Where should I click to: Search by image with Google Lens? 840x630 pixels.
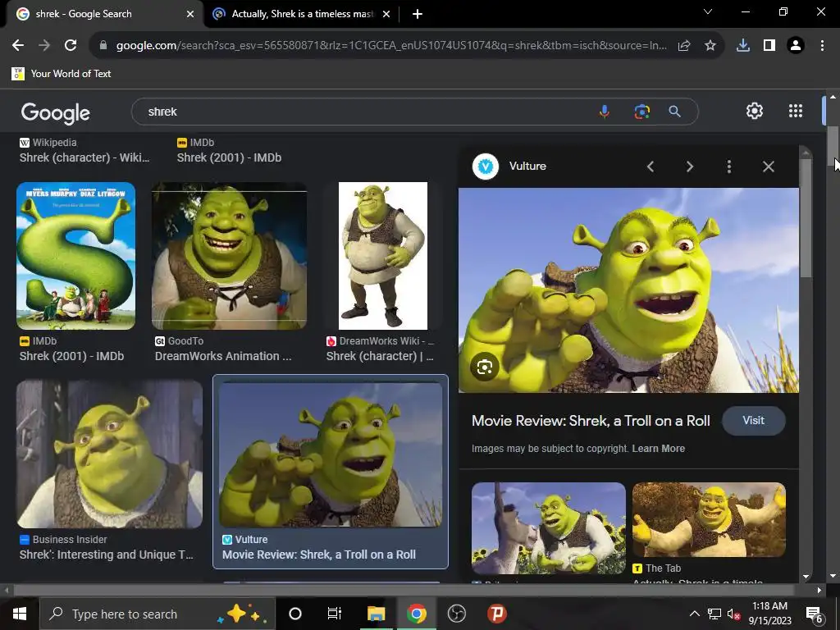pos(641,112)
